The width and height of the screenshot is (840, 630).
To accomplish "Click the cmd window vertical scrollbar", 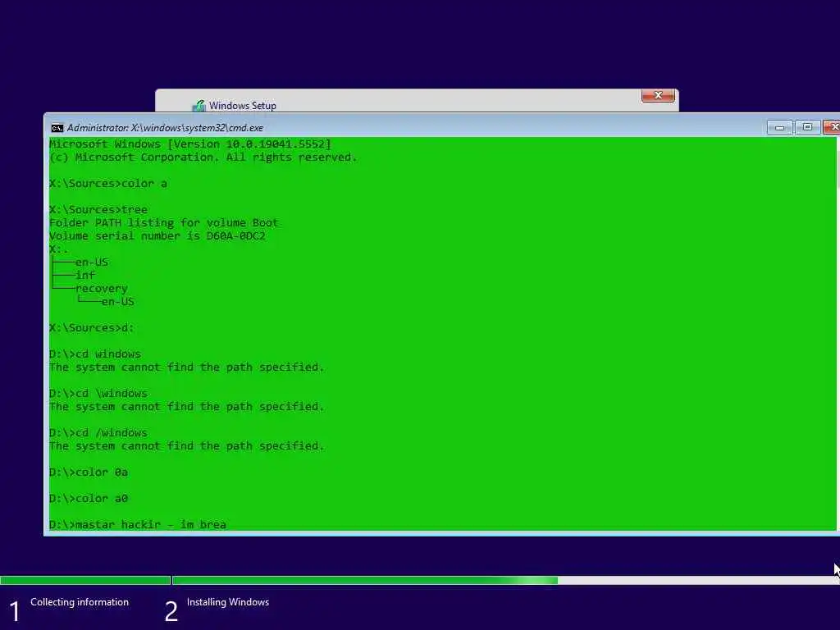I will point(838,333).
